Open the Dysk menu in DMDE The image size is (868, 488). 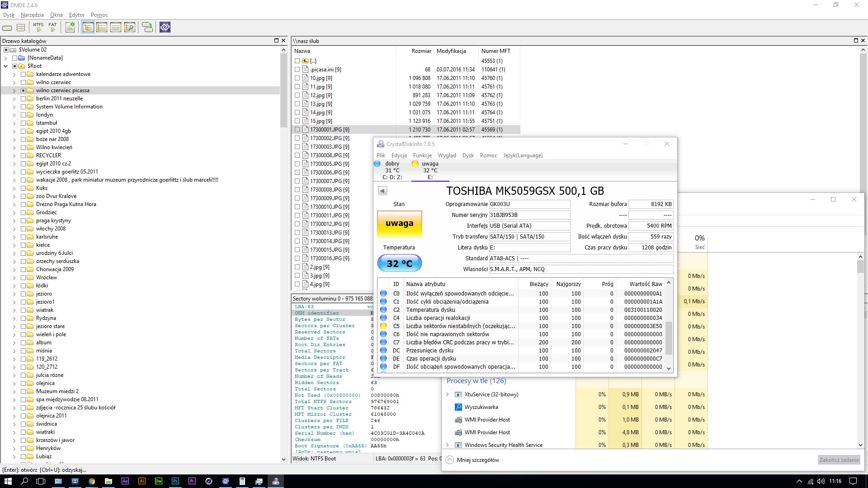(9, 15)
